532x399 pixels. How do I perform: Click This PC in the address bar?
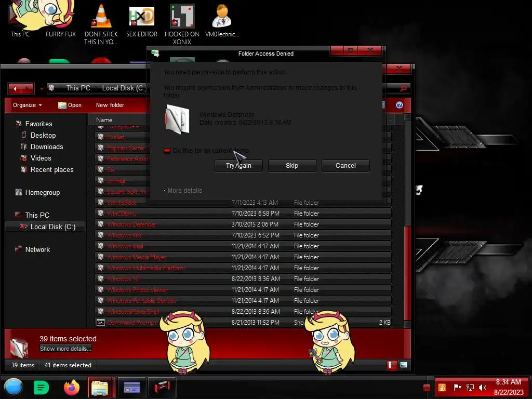tap(78, 88)
